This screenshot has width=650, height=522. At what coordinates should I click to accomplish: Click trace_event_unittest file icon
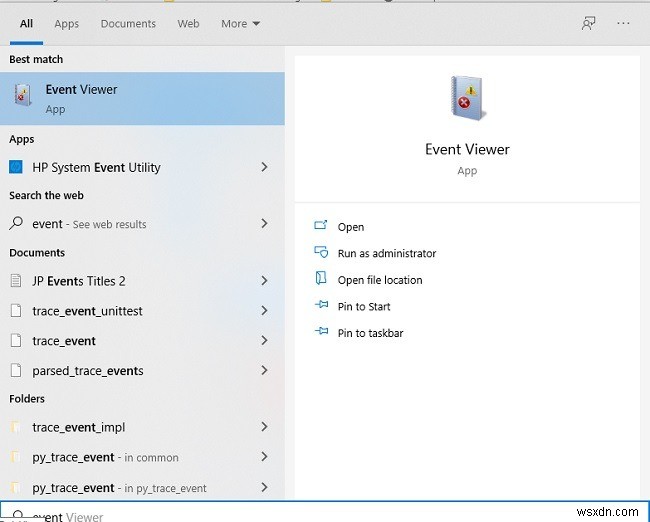click(x=16, y=311)
